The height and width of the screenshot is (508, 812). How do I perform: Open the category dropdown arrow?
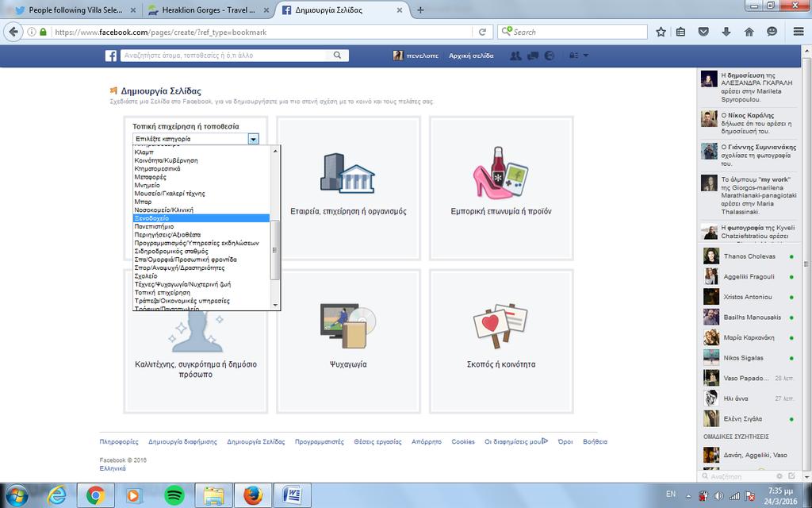[253, 139]
